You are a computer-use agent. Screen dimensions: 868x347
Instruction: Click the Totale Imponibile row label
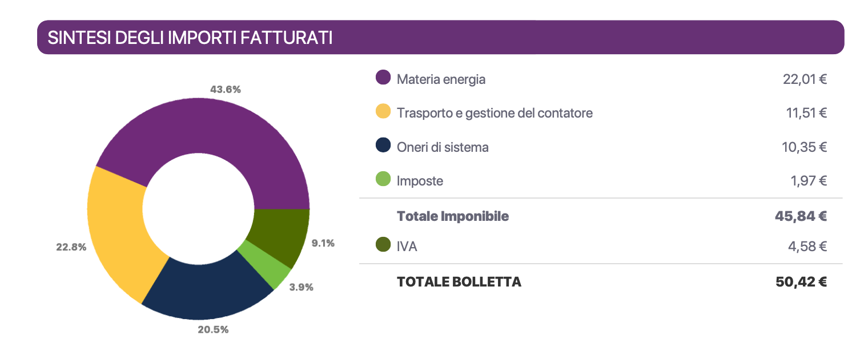pos(452,216)
